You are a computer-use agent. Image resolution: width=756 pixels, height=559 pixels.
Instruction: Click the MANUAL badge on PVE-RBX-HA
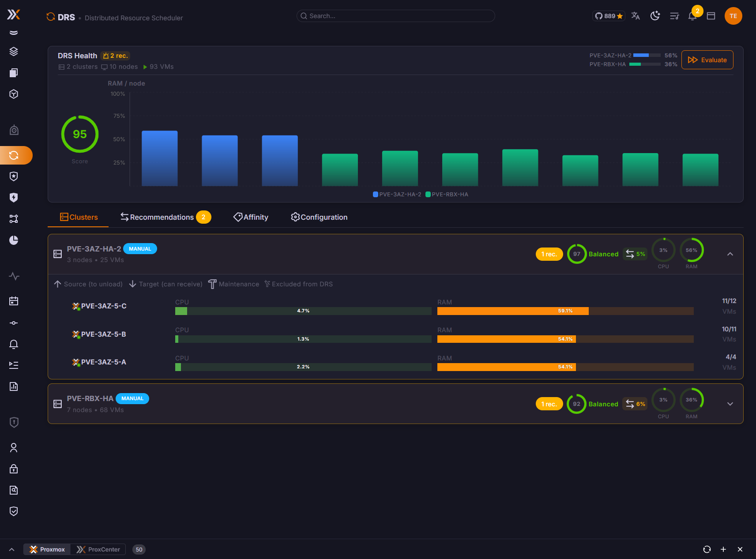[132, 398]
